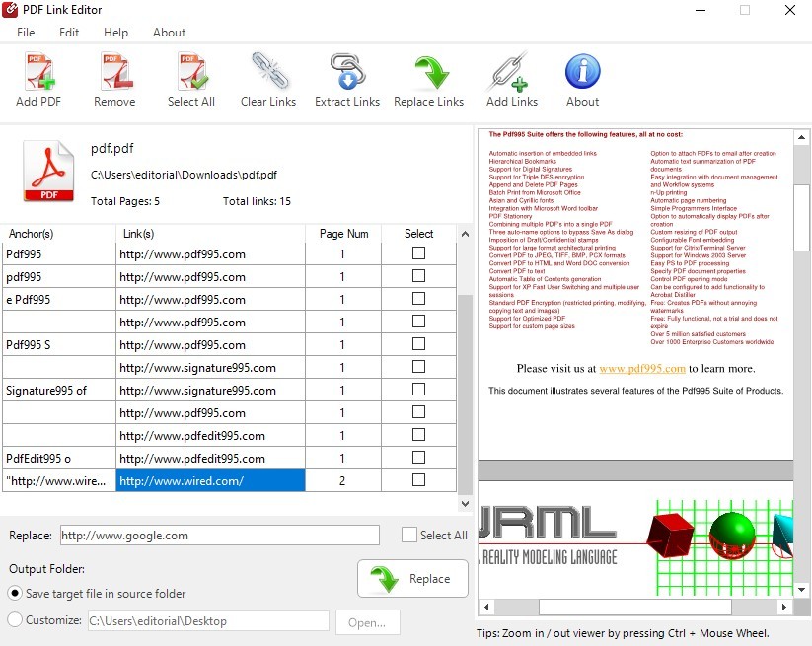Screen dimensions: 812x646
Task: Select the link cell in the Pdf995 S row
Action: click(x=210, y=345)
